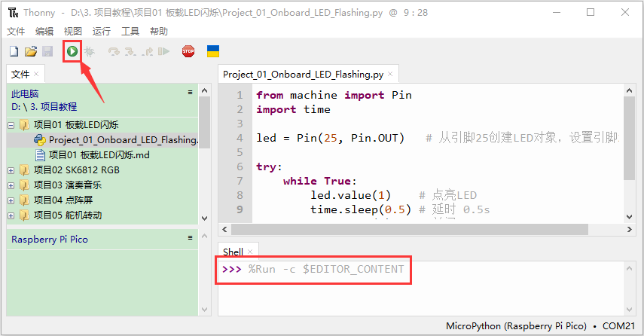This screenshot has height=336, width=644.
Task: Click the Ukraine flag icon
Action: (212, 51)
